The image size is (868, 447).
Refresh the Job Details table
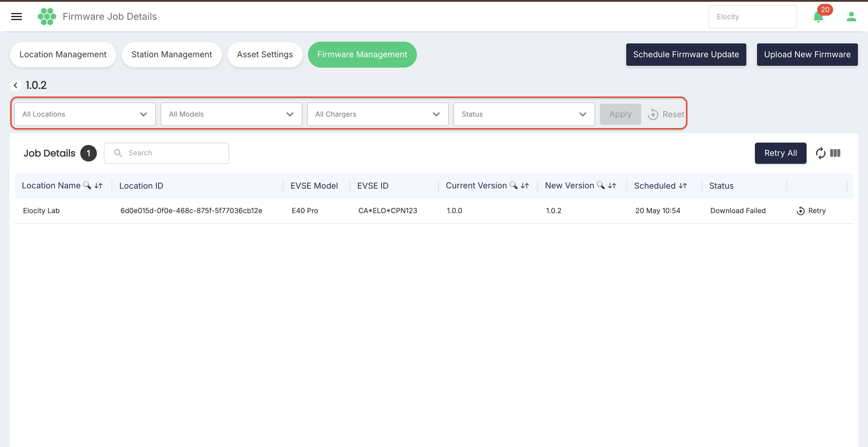[820, 153]
